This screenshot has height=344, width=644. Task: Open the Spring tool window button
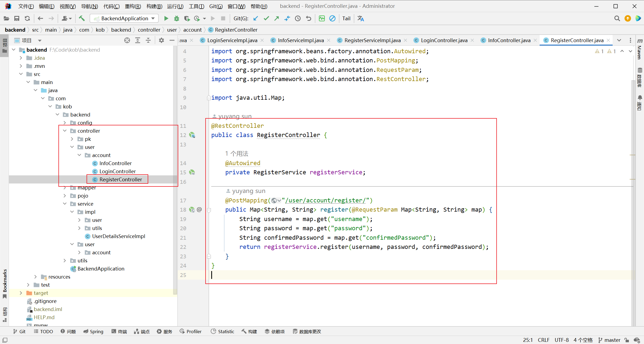pos(93,331)
